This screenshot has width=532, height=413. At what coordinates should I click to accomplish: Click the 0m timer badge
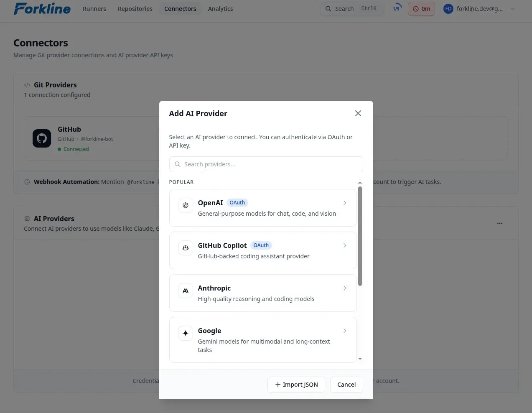[421, 9]
